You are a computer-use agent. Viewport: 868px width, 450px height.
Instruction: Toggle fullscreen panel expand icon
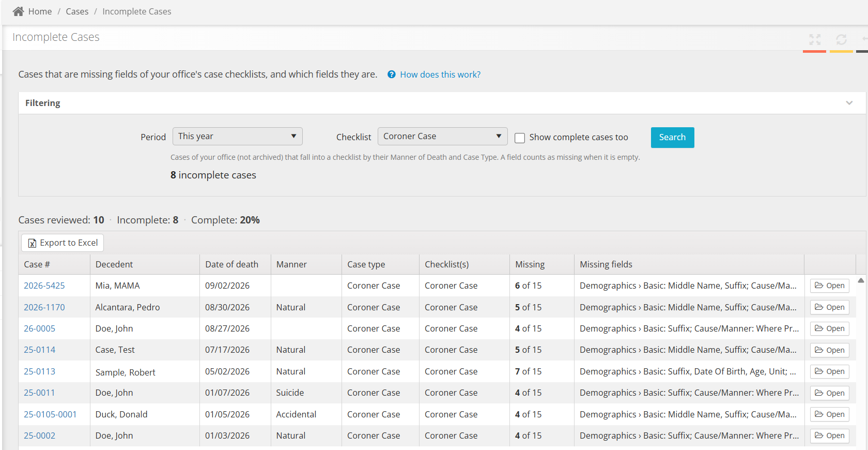pyautogui.click(x=815, y=39)
